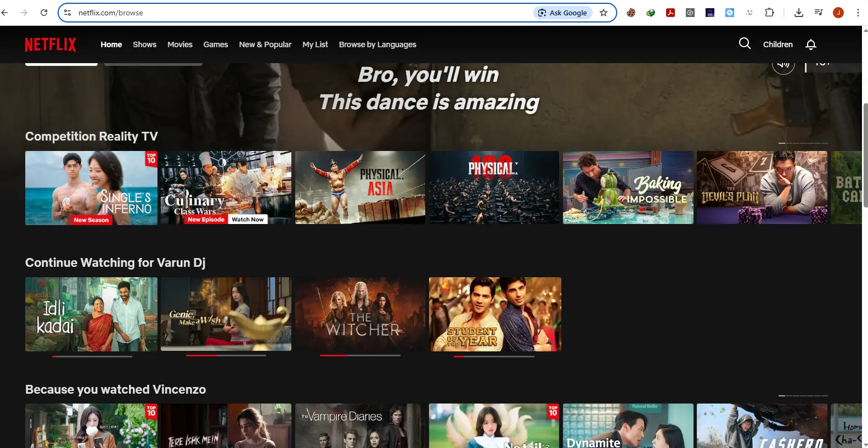The width and height of the screenshot is (868, 448).
Task: Go back with the browser back arrow
Action: (5, 13)
